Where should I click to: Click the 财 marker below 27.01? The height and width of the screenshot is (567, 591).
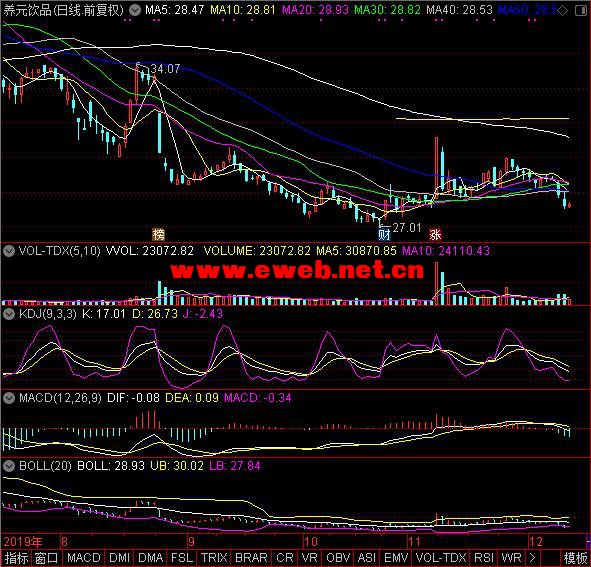[x=384, y=234]
